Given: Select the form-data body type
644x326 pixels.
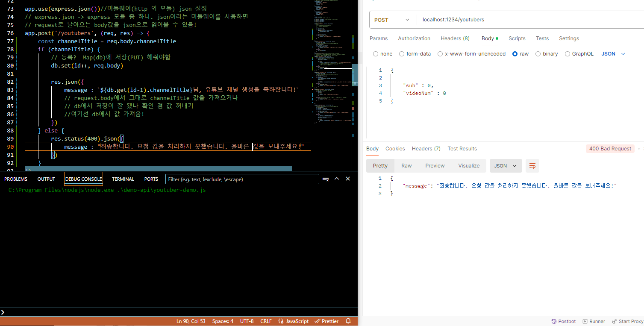Looking at the screenshot, I should tap(415, 54).
